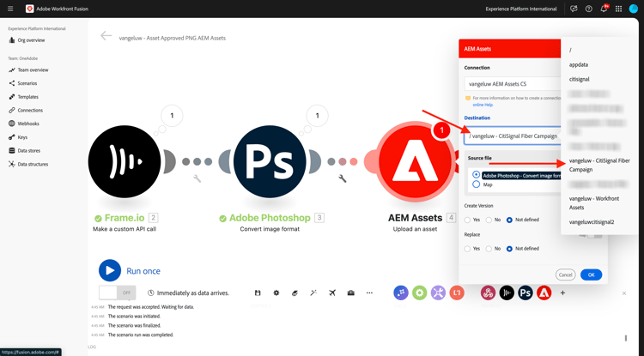Click the wrench between Photoshop and AEM Assets
The width and height of the screenshot is (644, 356).
(342, 178)
